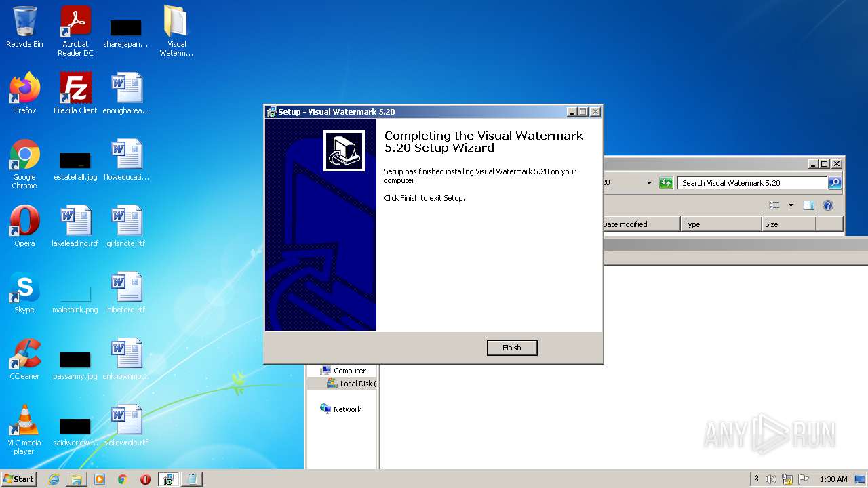
Task: Open Windows Explorer taskbar button
Action: pyautogui.click(x=77, y=479)
